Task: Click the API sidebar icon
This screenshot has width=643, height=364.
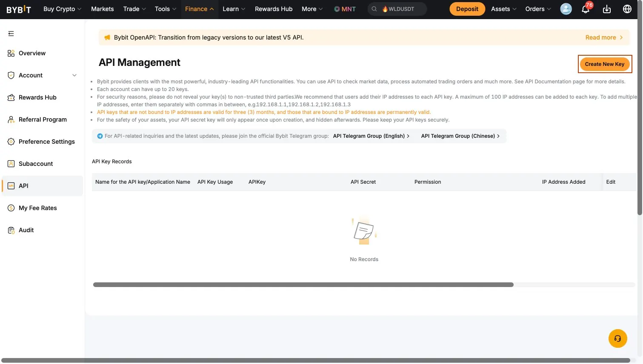Action: tap(11, 186)
